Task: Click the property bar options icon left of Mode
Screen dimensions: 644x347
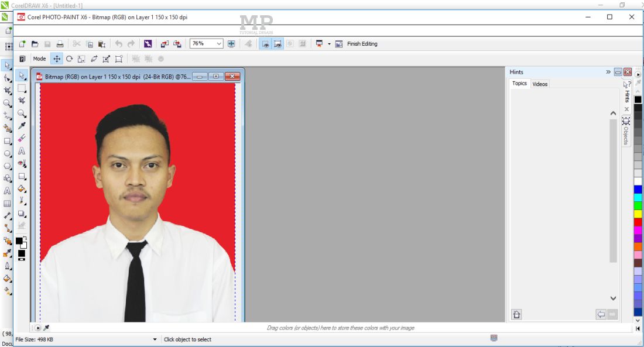Action: point(23,59)
